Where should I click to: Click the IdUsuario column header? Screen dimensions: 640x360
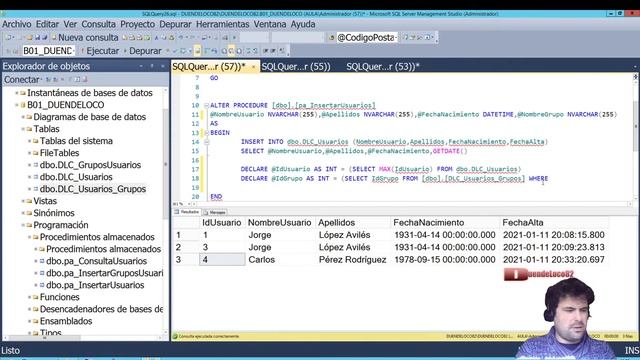click(222, 222)
